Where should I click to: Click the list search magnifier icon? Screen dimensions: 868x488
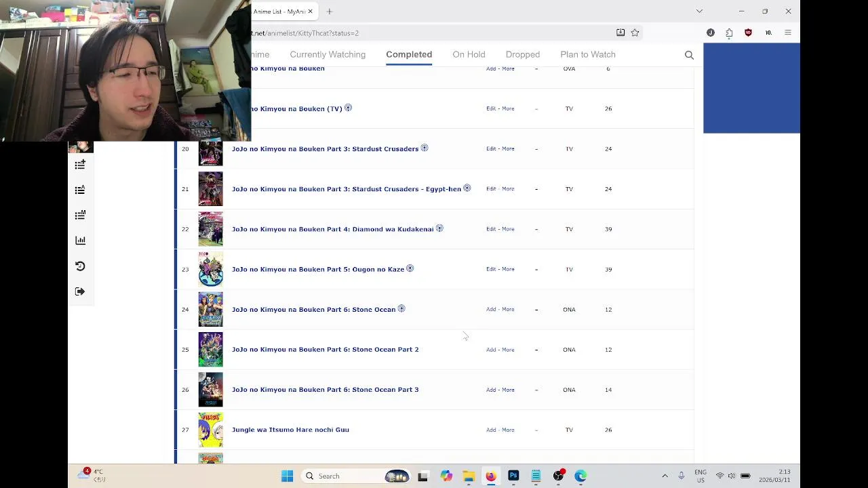click(x=689, y=55)
